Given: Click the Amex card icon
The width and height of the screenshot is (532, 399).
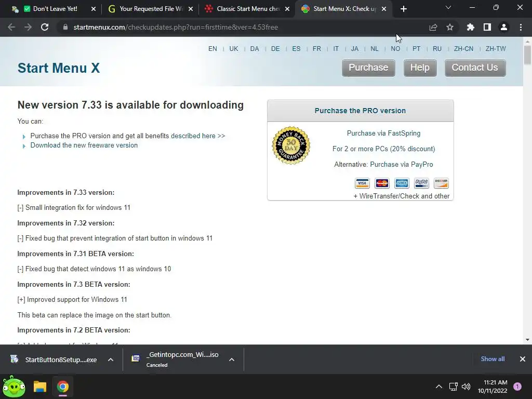Looking at the screenshot, I should click(402, 183).
